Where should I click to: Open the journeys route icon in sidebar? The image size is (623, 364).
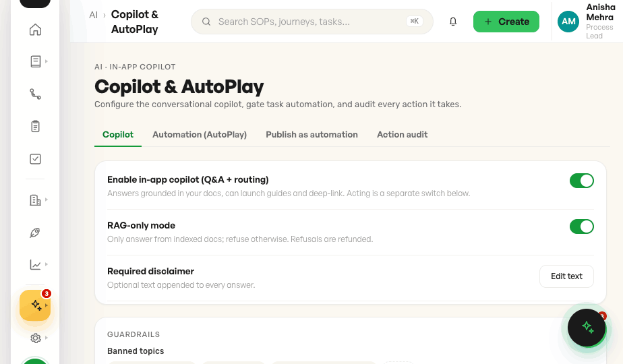tap(35, 94)
